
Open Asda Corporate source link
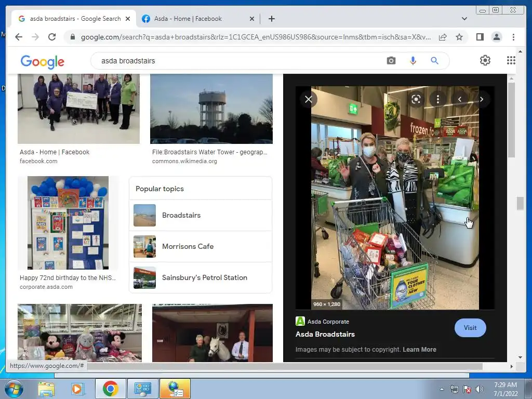[x=328, y=322]
